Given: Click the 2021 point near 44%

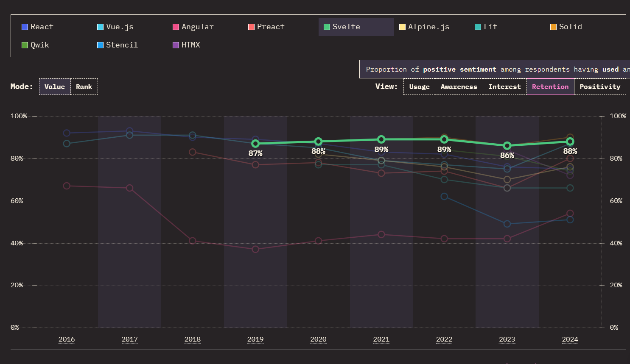Looking at the screenshot, I should pyautogui.click(x=381, y=234).
